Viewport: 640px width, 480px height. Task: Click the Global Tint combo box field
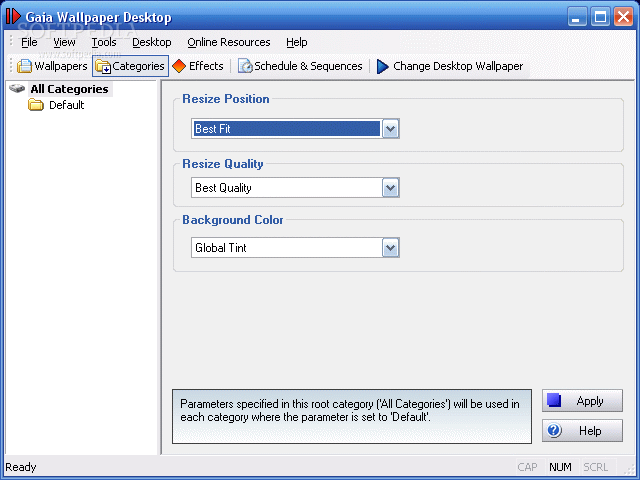[295, 248]
